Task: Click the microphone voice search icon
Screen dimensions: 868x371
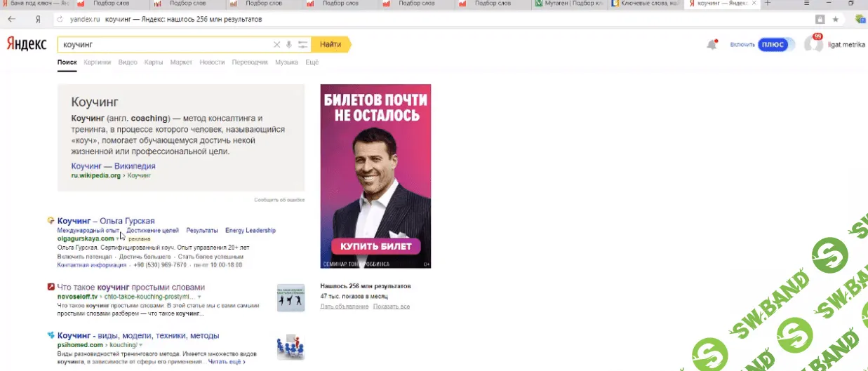Action: coord(289,45)
